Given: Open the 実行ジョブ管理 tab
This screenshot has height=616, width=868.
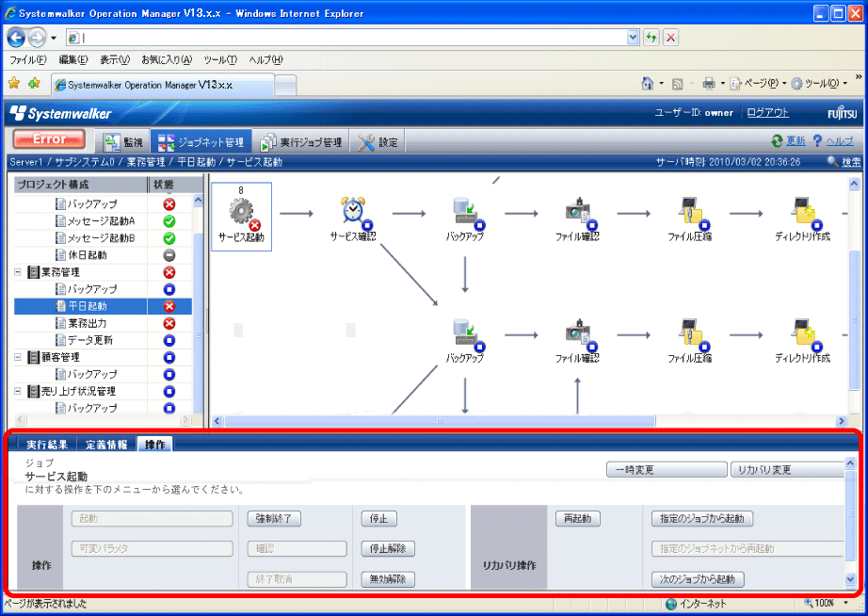Looking at the screenshot, I should point(301,142).
